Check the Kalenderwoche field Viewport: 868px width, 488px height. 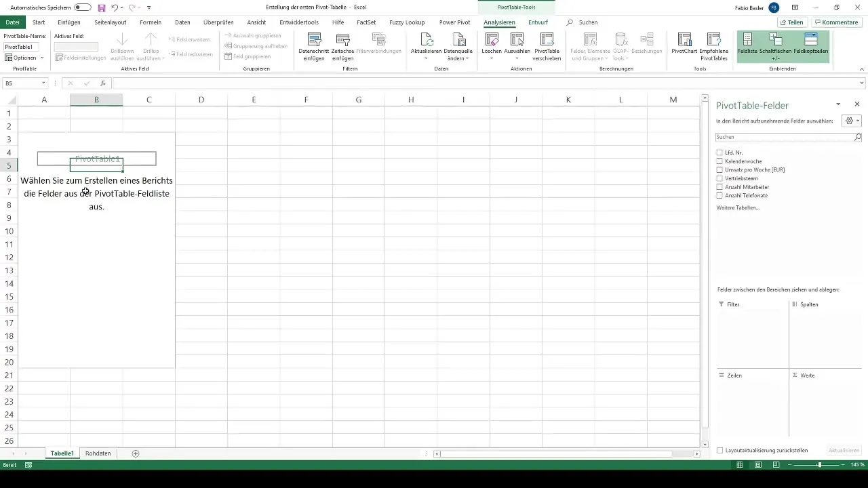click(x=719, y=161)
